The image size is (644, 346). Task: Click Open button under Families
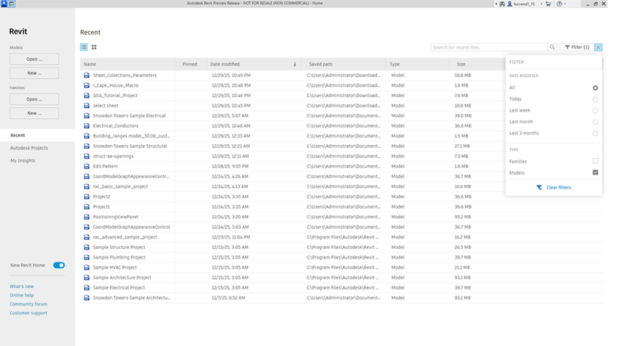(34, 99)
